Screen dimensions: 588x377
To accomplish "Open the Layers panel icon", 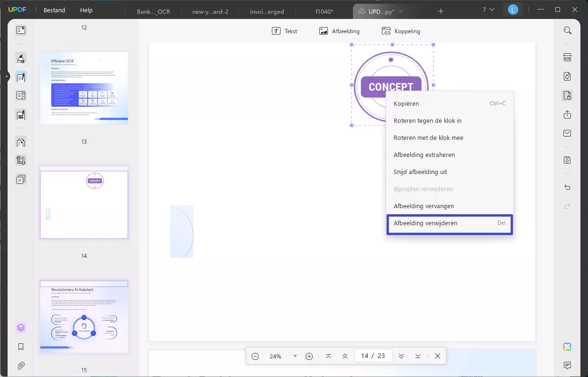I will 21,328.
